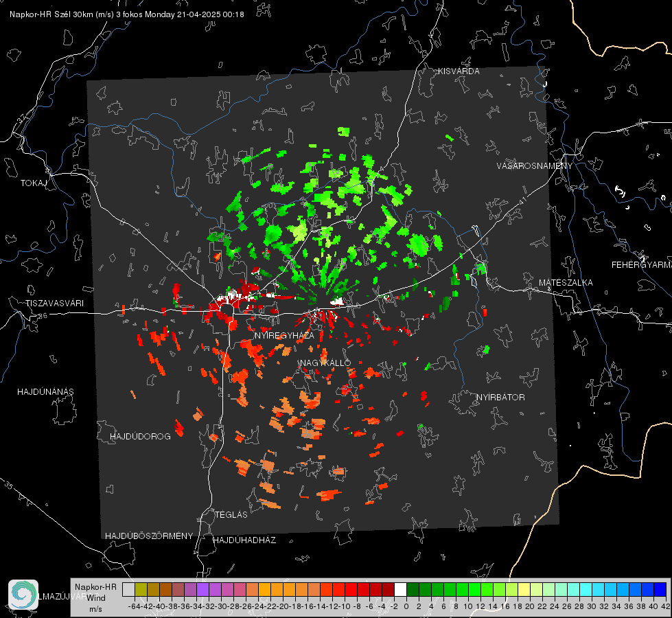Click the m/s unit label in legend
The width and height of the screenshot is (672, 618).
(95, 609)
